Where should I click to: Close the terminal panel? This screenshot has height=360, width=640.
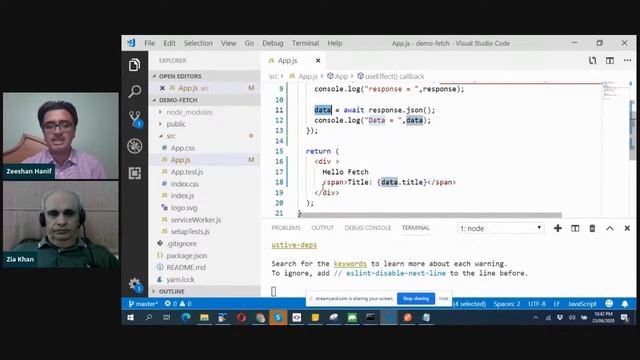point(627,228)
